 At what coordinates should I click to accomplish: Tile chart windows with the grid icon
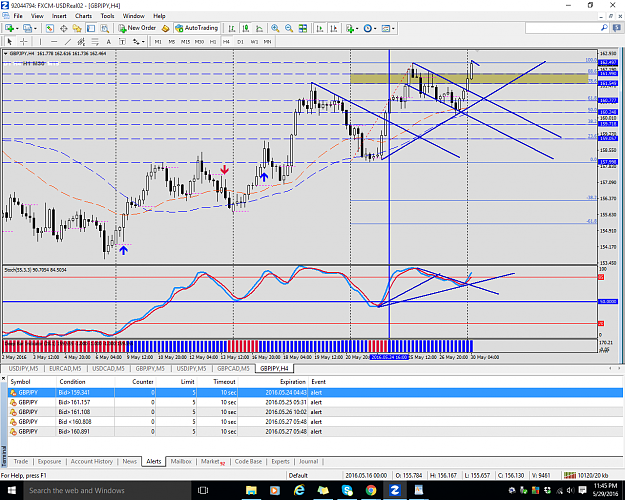[x=303, y=28]
